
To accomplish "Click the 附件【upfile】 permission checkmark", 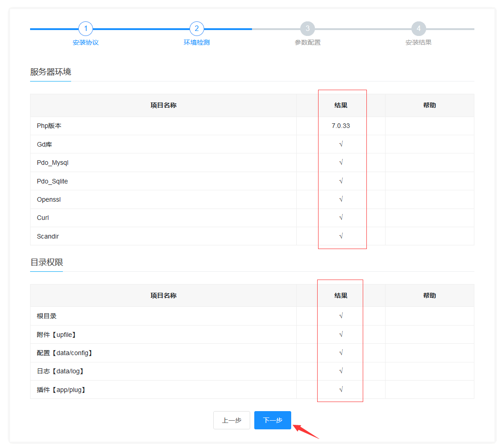I will coord(341,335).
